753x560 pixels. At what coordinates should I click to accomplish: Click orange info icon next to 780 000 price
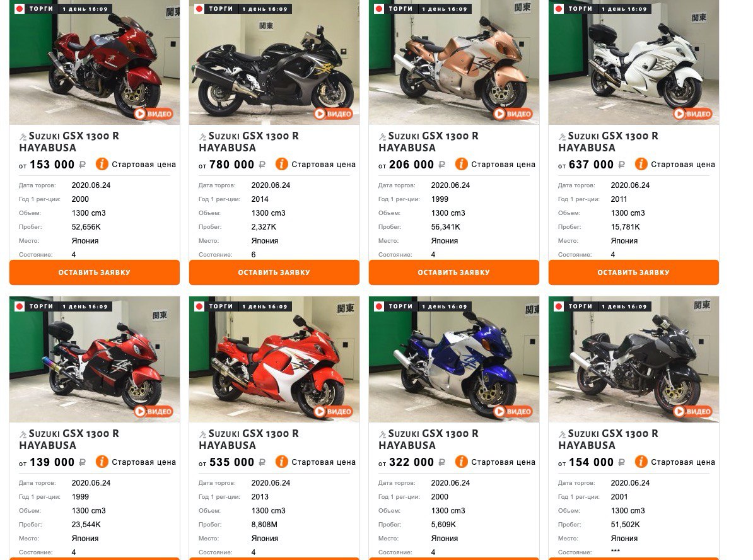tap(281, 164)
